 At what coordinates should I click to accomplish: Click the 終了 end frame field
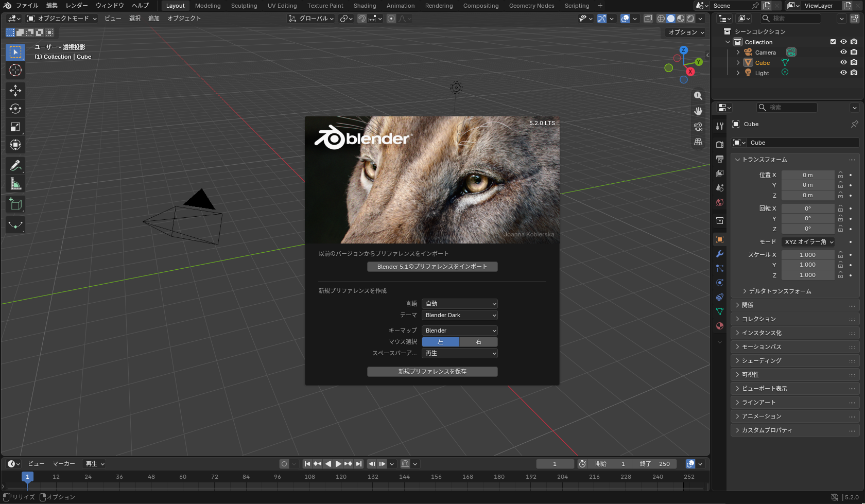coord(655,464)
